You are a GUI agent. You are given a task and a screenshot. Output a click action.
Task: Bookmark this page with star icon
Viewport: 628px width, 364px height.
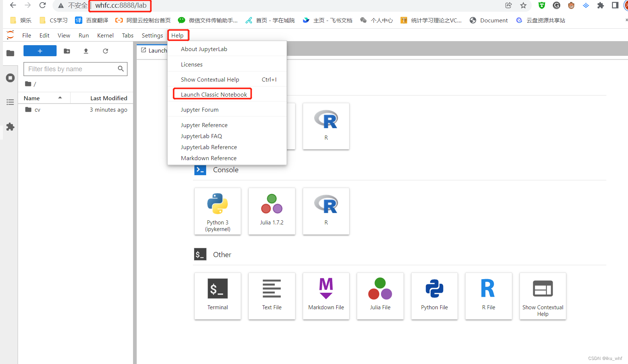[x=523, y=5]
